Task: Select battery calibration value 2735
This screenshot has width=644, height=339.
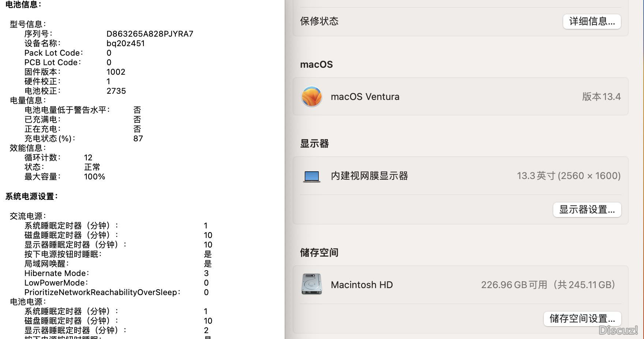Action: [116, 91]
